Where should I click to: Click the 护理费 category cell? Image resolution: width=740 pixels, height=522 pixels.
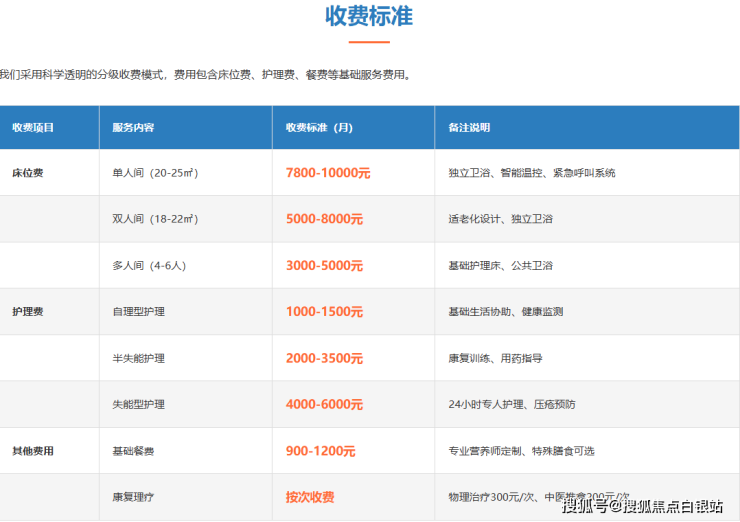pos(27,312)
